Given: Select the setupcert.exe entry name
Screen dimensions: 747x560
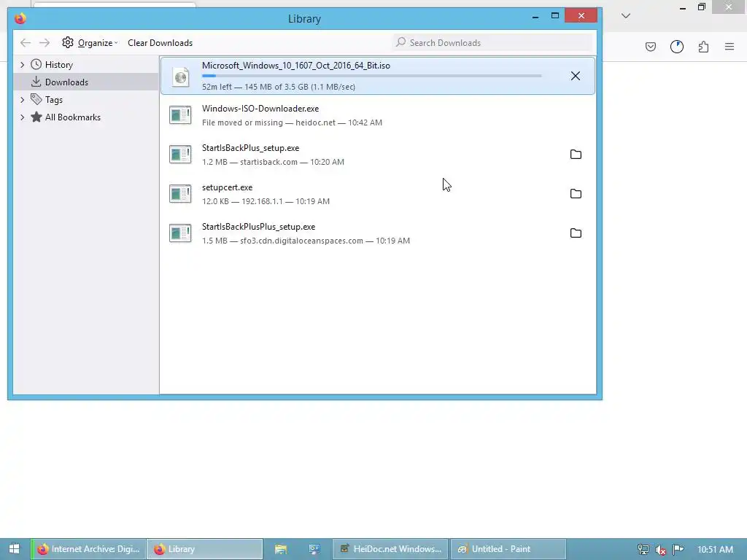Looking at the screenshot, I should [228, 187].
